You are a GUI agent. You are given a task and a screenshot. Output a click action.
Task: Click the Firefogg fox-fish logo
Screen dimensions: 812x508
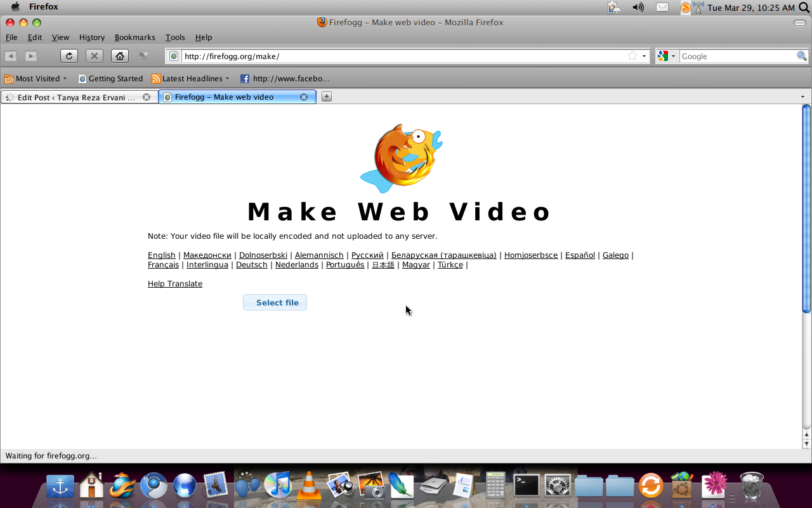pos(401,158)
